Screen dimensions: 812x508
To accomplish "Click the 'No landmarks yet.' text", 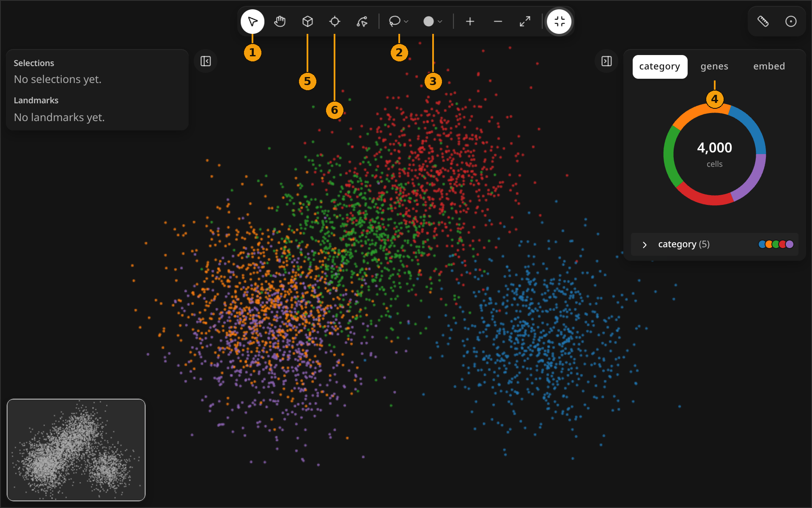I will click(x=59, y=117).
